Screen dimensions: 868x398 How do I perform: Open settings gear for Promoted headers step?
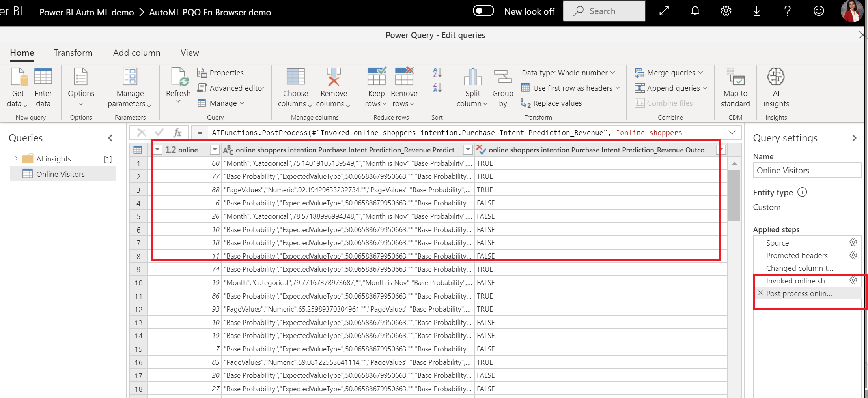(853, 255)
